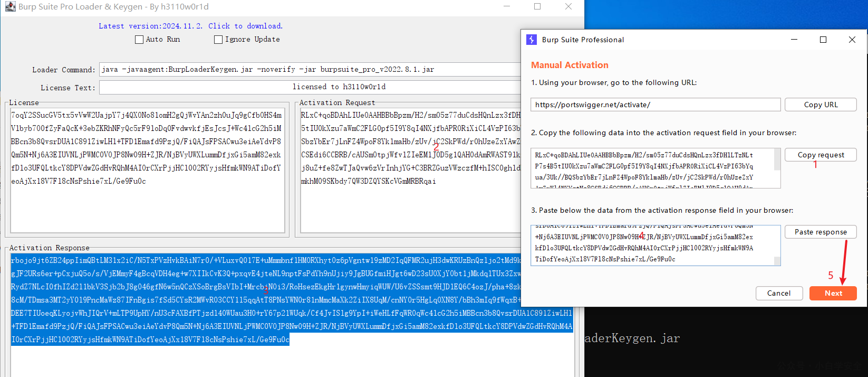Click the "License Text:" label
Screen dimensions: 868x377
(x=68, y=88)
